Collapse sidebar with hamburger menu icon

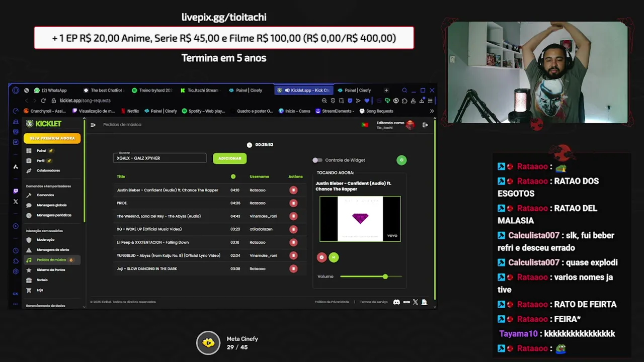tap(93, 125)
